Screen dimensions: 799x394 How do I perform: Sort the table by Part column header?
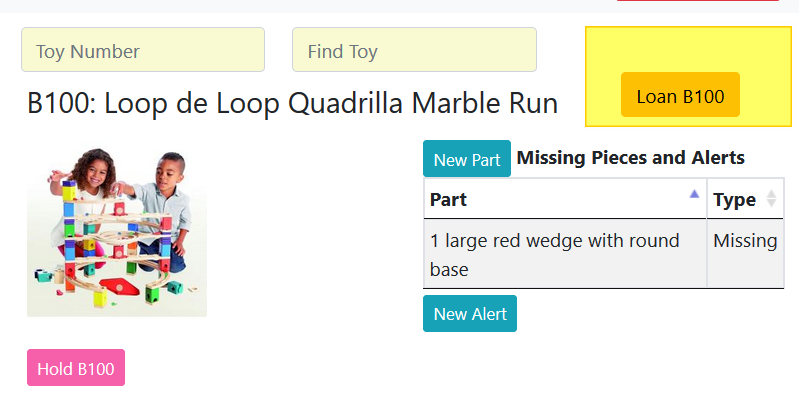point(565,199)
